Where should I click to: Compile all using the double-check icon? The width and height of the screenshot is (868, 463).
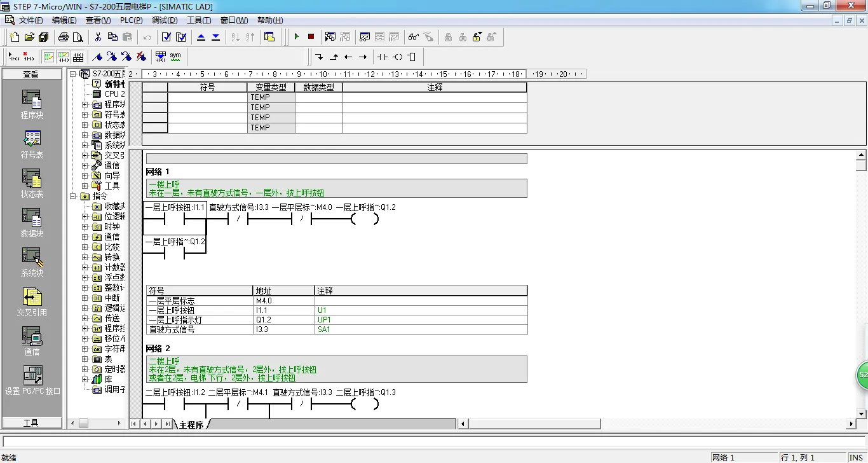point(181,37)
